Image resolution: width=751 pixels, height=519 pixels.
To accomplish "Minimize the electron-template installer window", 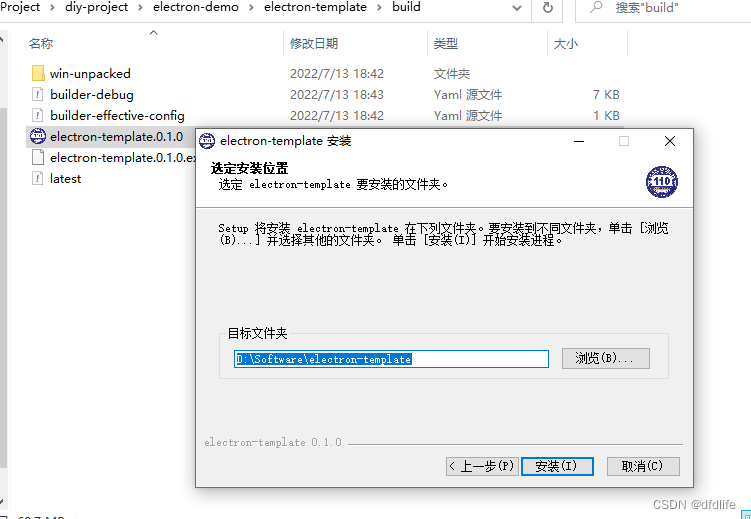I will pos(579,141).
